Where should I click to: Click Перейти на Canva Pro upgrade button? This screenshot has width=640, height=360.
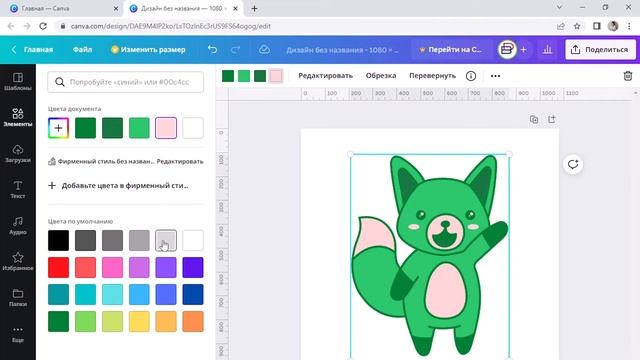point(451,49)
